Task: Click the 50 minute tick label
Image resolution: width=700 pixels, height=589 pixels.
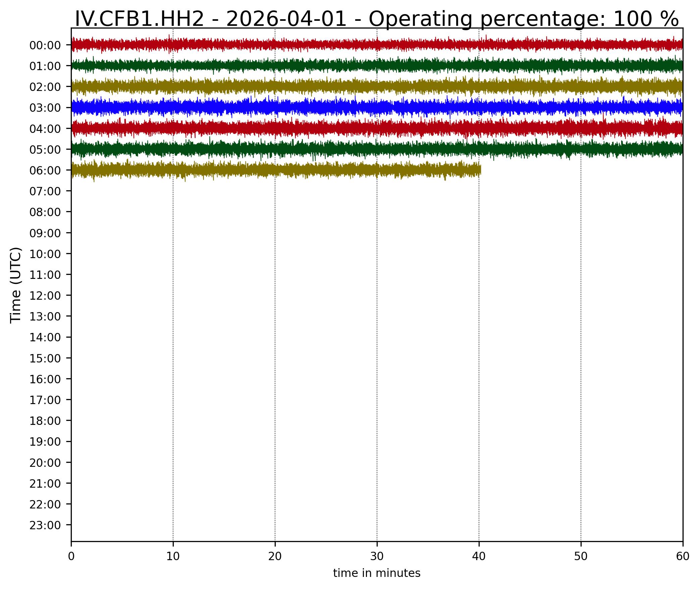Action: (581, 557)
